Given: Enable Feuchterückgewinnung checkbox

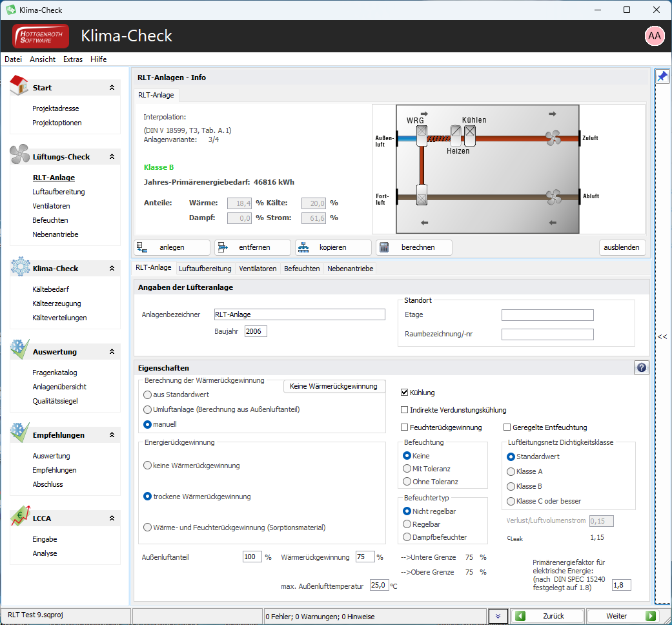Looking at the screenshot, I should (x=404, y=427).
